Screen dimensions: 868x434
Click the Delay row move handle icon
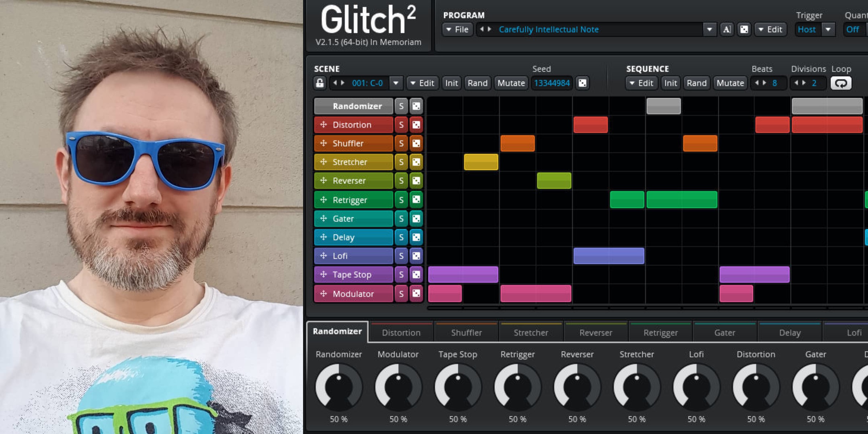point(323,237)
